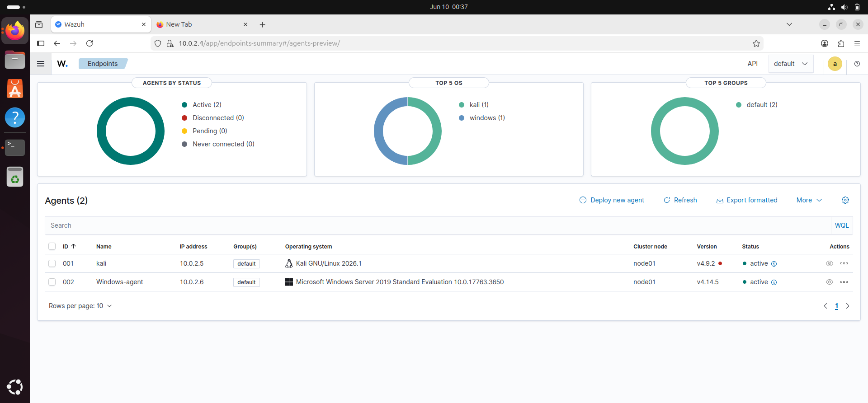Click the Version column header

coord(707,247)
